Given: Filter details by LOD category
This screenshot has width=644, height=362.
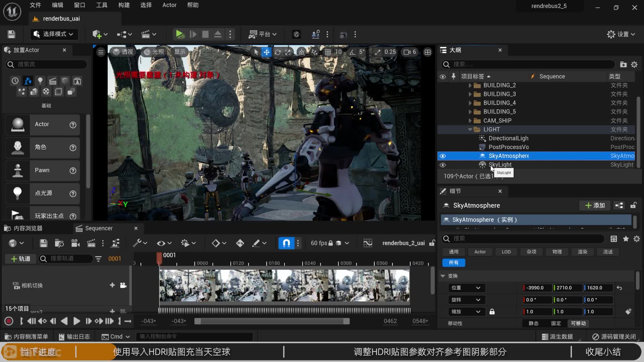Looking at the screenshot, I should click(506, 252).
